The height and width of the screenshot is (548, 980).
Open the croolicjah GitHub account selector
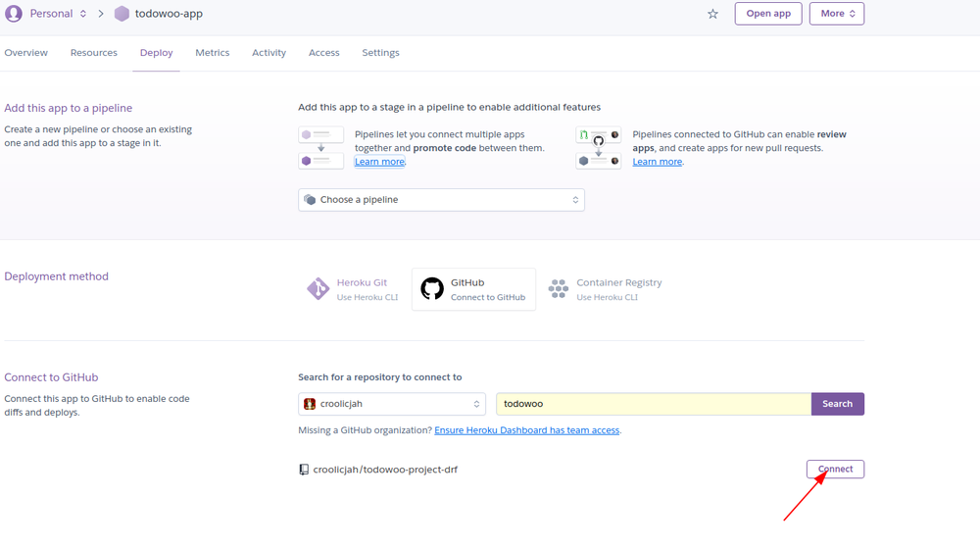pyautogui.click(x=392, y=404)
